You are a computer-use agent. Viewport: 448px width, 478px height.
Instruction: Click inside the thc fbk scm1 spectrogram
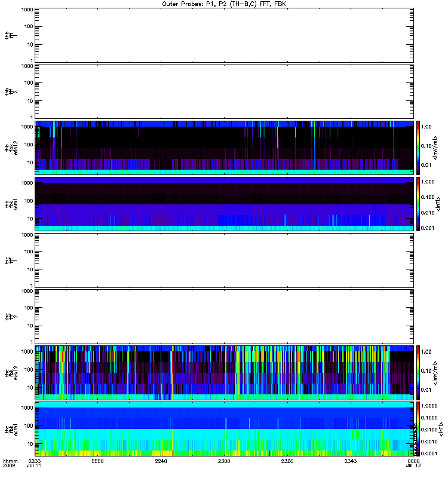225,429
